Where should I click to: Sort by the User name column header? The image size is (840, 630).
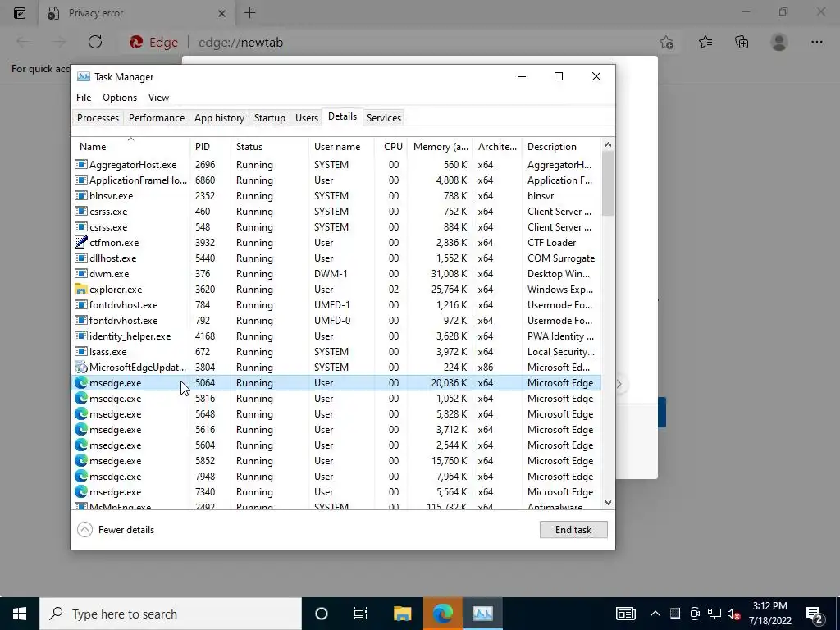[x=341, y=147]
